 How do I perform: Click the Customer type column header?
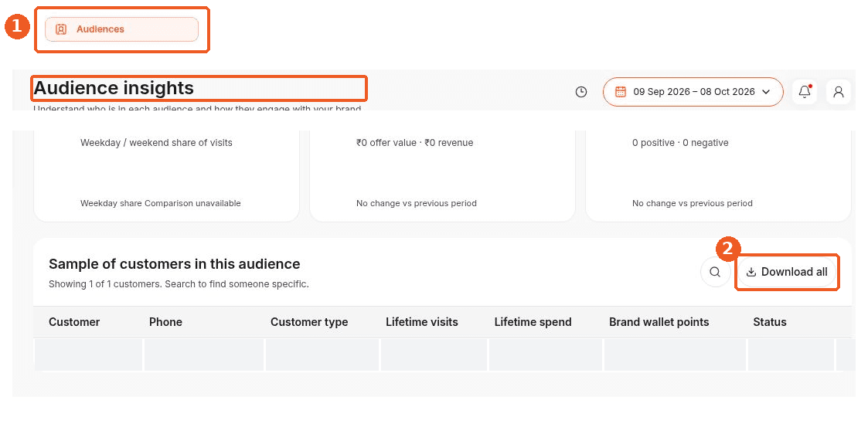pos(309,322)
